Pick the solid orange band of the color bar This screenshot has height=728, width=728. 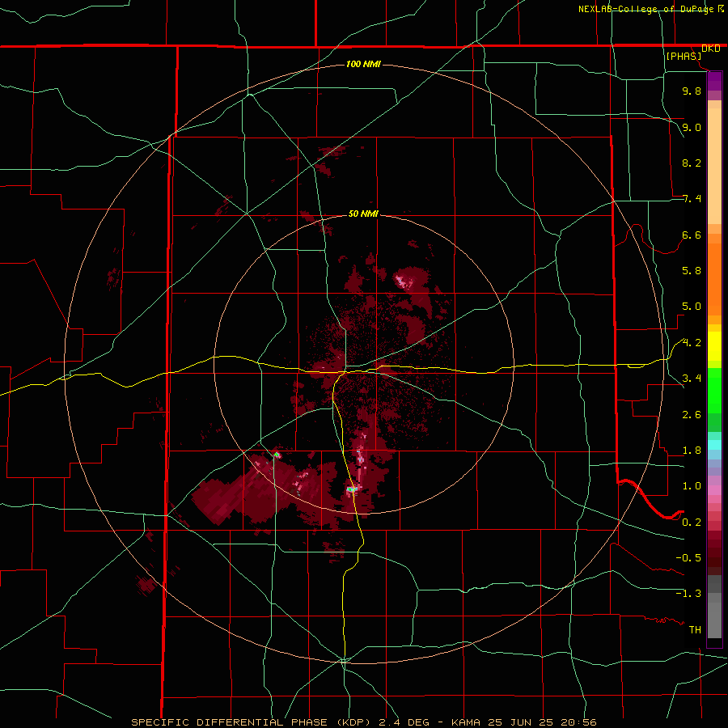tap(714, 279)
